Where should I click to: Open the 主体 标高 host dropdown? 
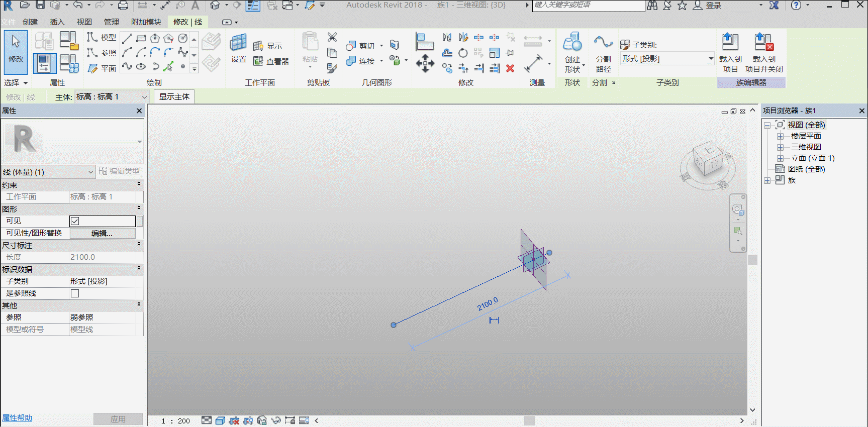tap(112, 97)
